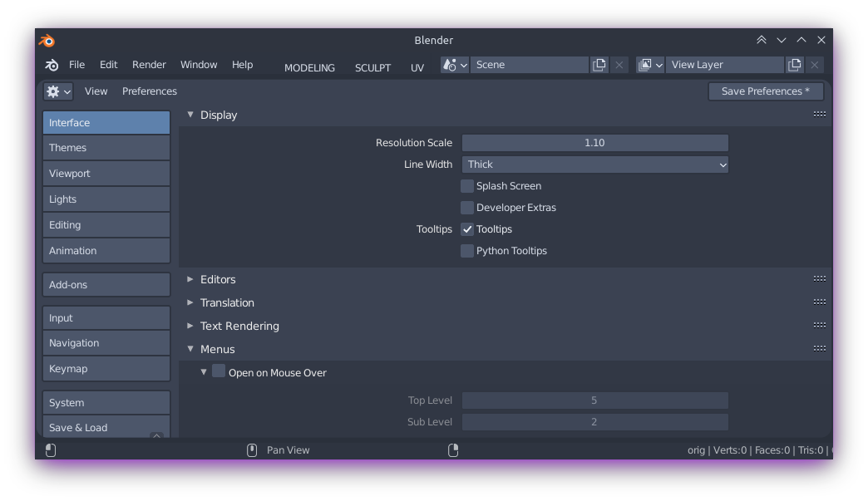
Task: Open the view layer browse icon
Action: 650,65
